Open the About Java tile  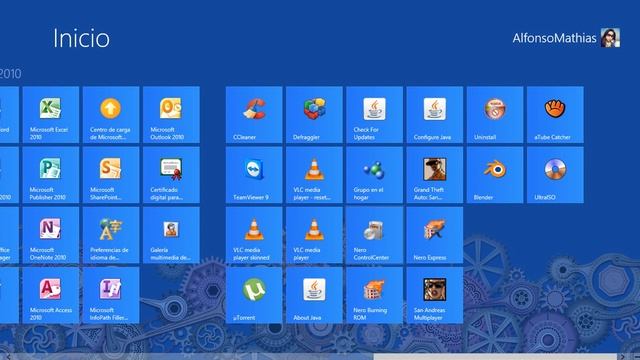pos(314,295)
